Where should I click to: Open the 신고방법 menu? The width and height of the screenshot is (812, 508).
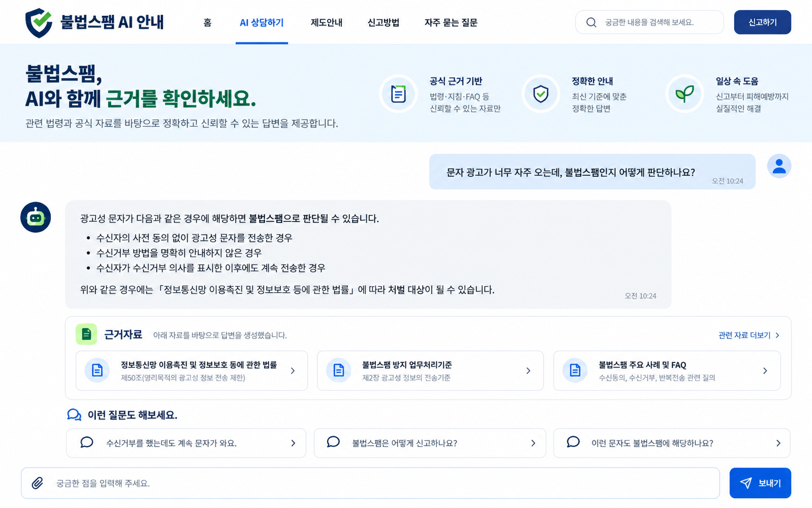(x=383, y=23)
